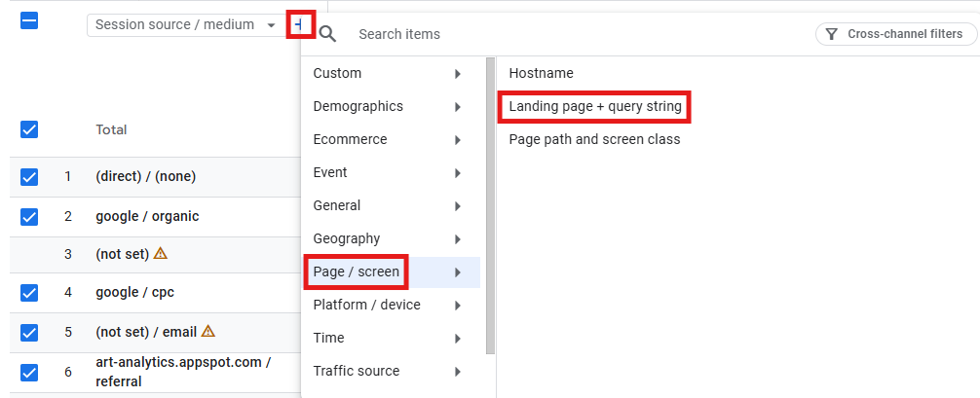Expand the Traffic source arrow

coord(458,372)
